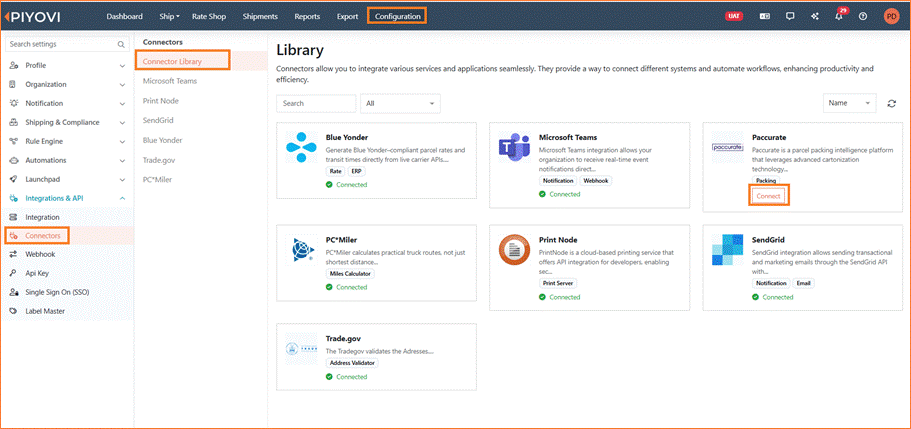The image size is (911, 429).
Task: Open the Configuration menu item
Action: 397,16
